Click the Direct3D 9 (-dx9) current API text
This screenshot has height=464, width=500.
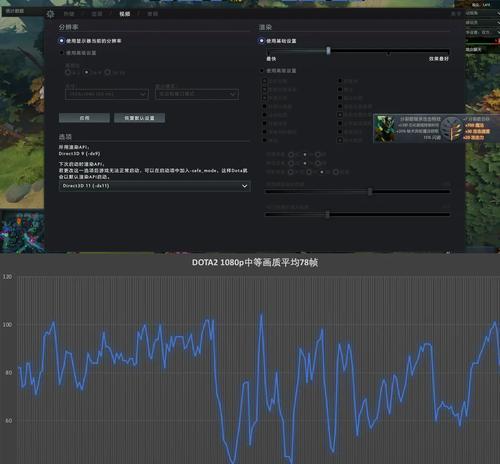(x=79, y=154)
